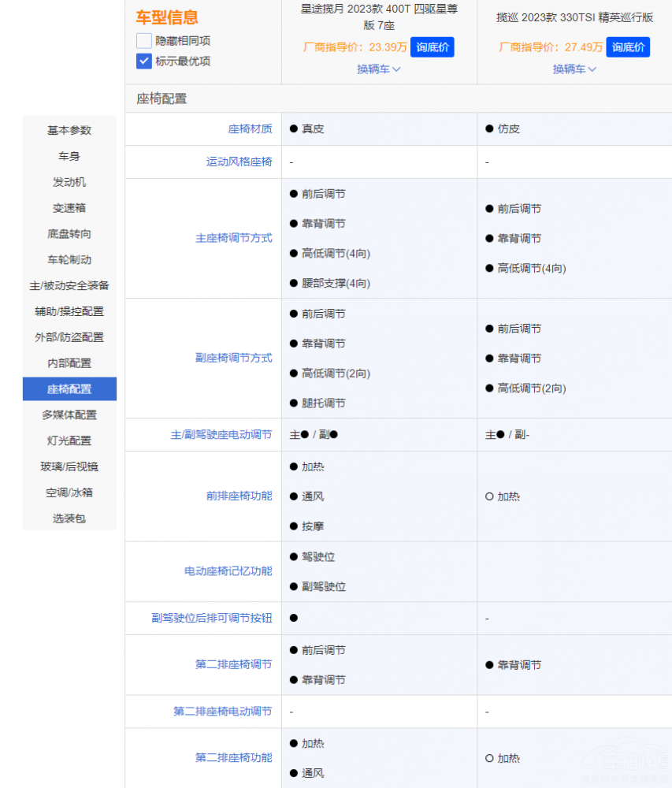Click 询底价 button for 星途揽月

click(x=432, y=47)
